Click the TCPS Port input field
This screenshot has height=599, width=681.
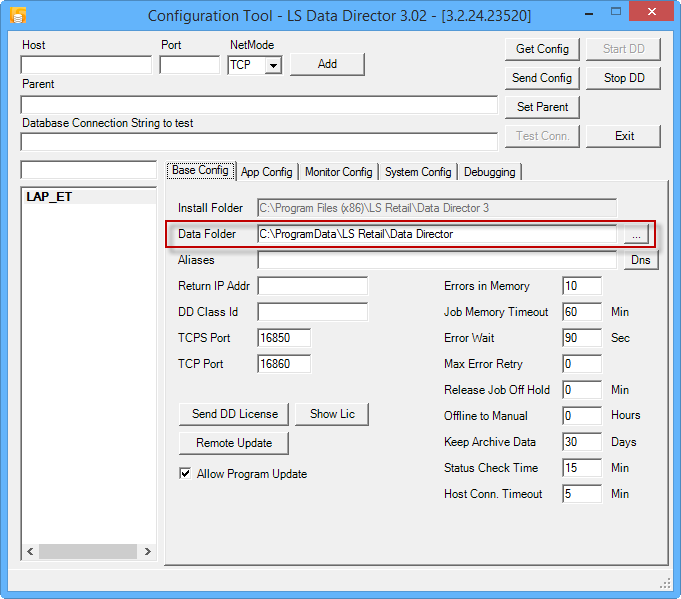click(x=284, y=338)
